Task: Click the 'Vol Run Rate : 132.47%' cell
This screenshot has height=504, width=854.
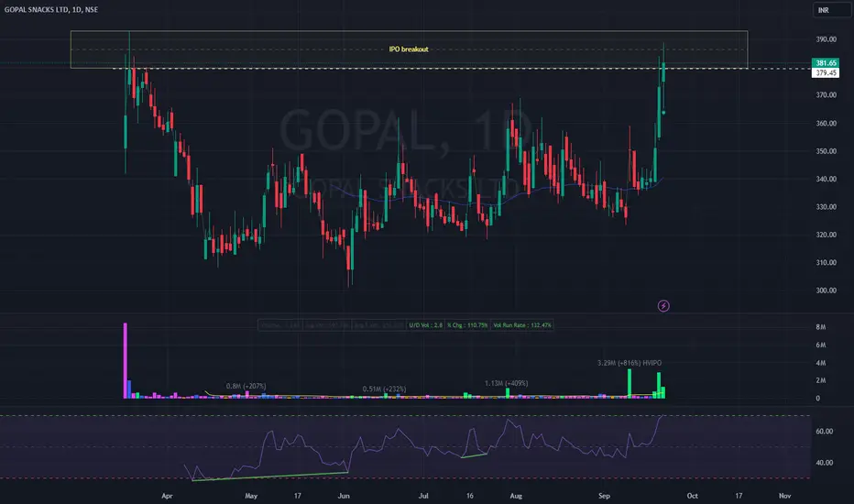Action: tap(521, 325)
